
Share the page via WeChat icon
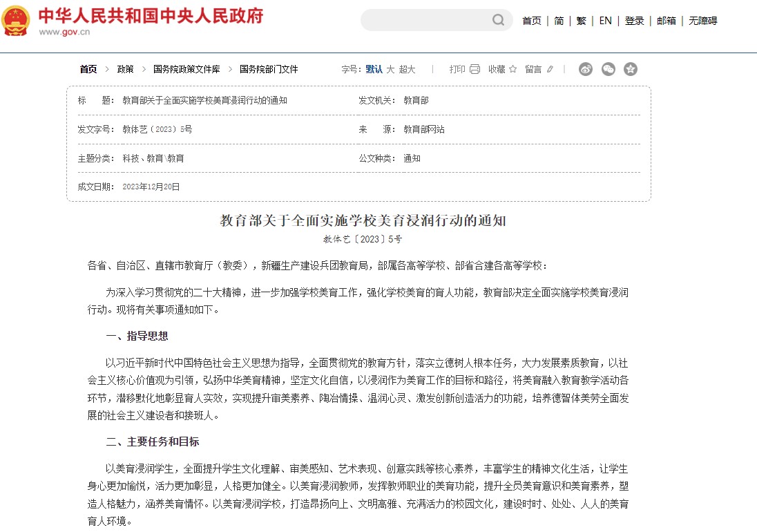tap(608, 69)
